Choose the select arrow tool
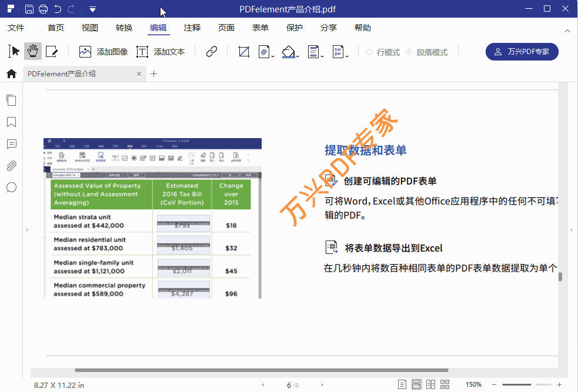The image size is (578, 392). click(14, 51)
